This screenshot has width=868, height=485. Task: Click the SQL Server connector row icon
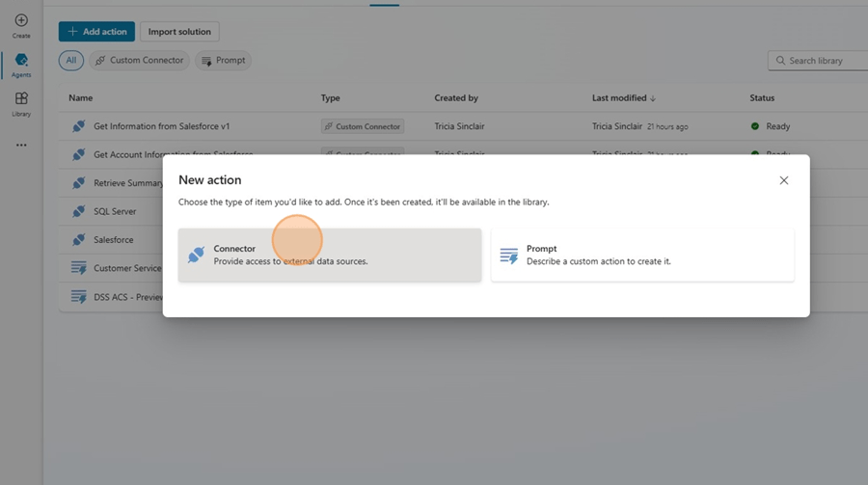79,211
